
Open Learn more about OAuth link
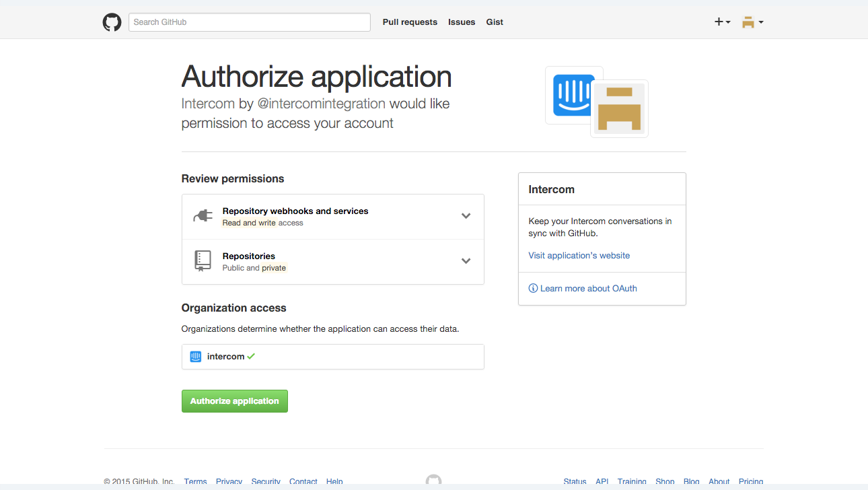coord(589,288)
